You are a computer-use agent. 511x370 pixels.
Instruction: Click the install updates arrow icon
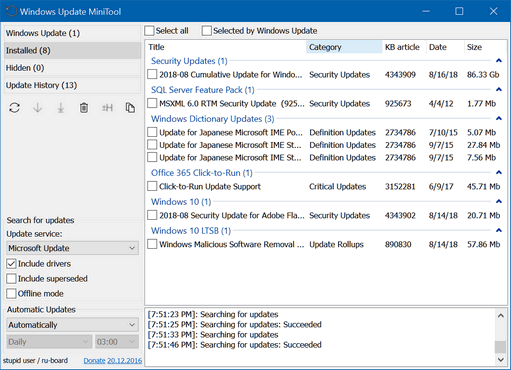click(61, 108)
